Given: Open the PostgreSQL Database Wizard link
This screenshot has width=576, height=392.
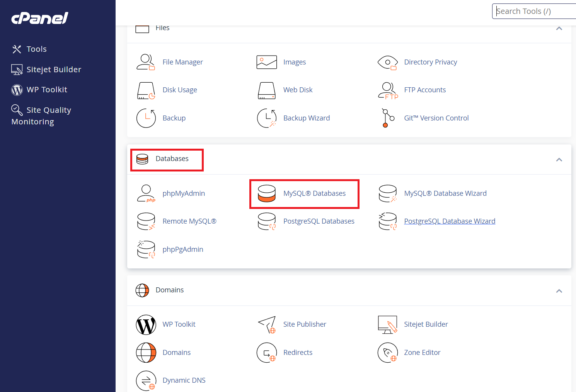Looking at the screenshot, I should pyautogui.click(x=450, y=221).
